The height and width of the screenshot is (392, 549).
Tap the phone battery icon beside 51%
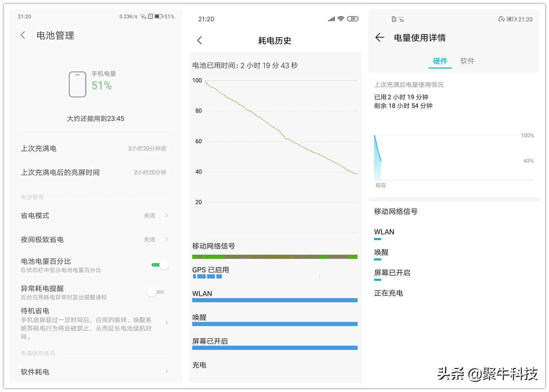pyautogui.click(x=78, y=84)
